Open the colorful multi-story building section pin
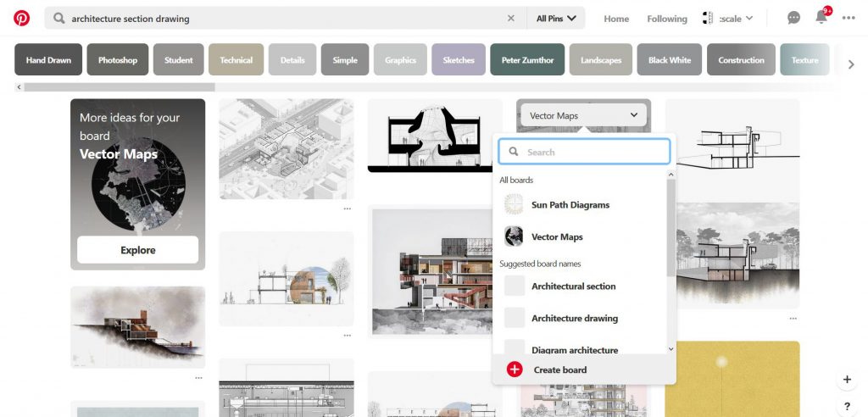Viewport: 868px width, 417px height. 430,272
